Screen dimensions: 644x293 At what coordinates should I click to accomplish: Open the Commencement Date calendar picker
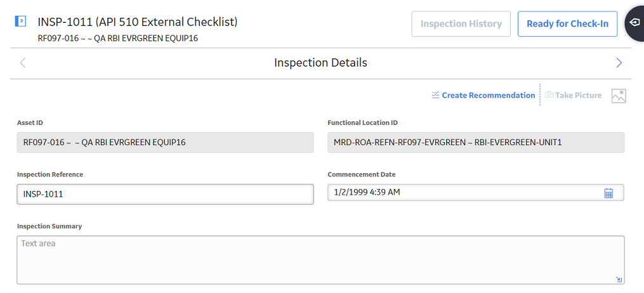click(x=608, y=193)
